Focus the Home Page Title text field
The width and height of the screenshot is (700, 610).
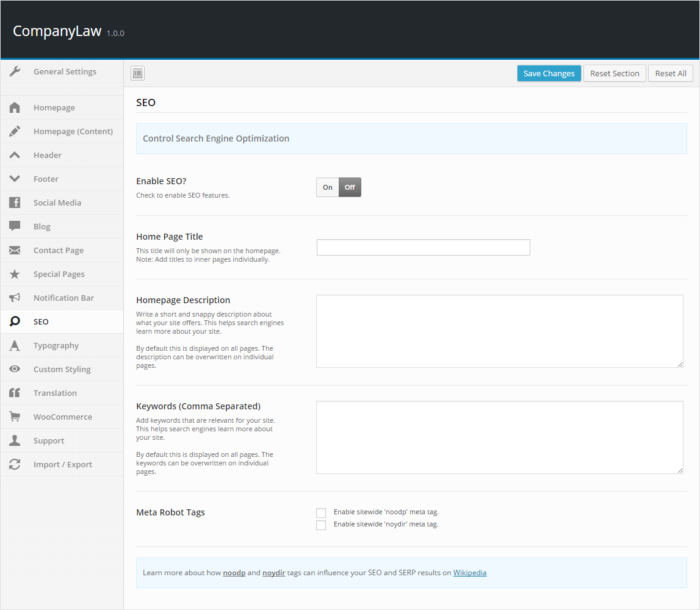(x=423, y=247)
